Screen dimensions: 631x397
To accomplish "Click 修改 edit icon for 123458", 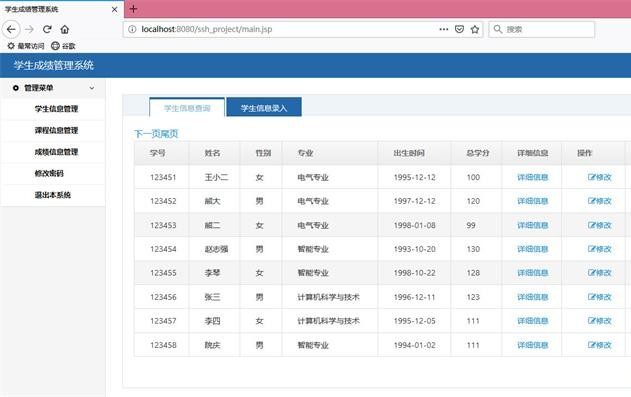I will [600, 345].
